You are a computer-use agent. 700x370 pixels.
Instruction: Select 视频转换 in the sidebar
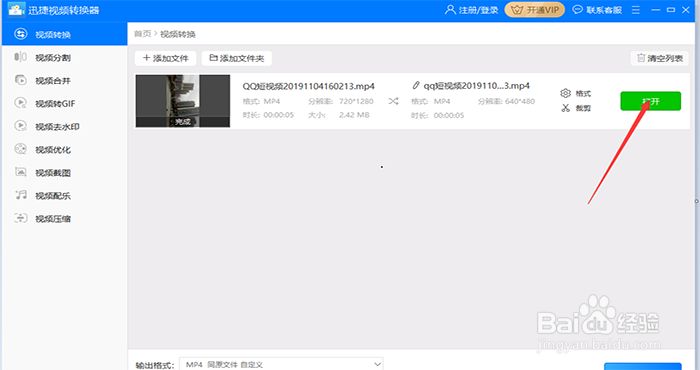(64, 34)
